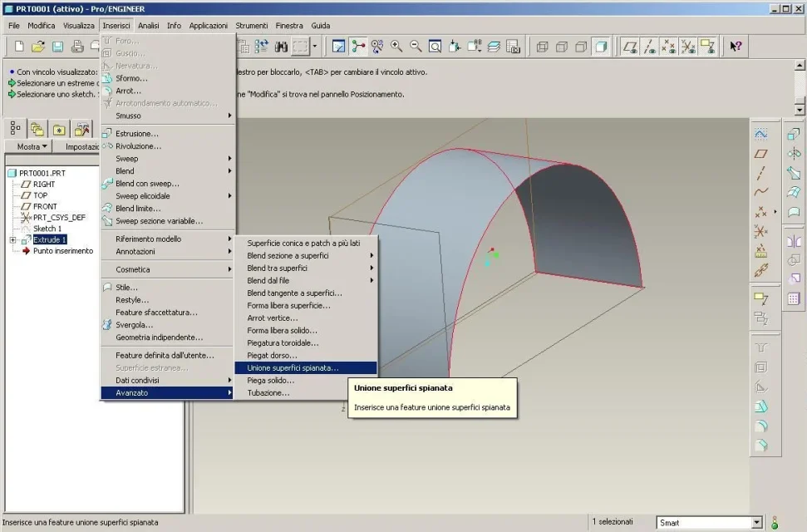Click the Open folder icon
Image resolution: width=807 pixels, height=532 pixels.
pyautogui.click(x=38, y=47)
